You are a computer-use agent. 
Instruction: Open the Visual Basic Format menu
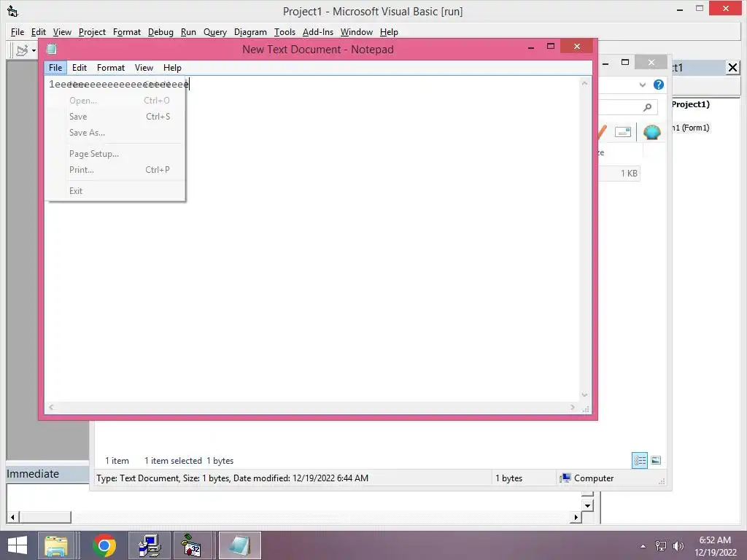pos(127,32)
